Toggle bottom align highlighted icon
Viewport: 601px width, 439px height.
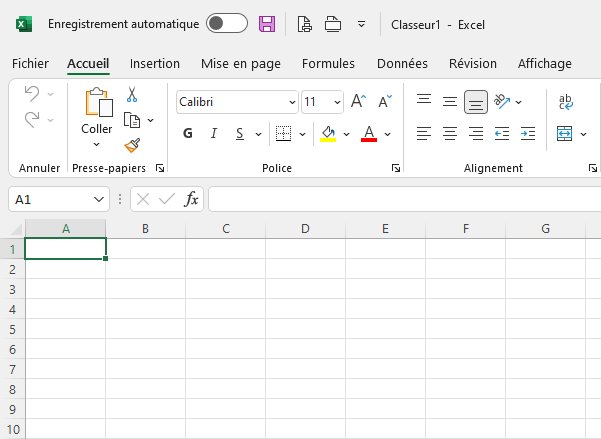(x=476, y=102)
